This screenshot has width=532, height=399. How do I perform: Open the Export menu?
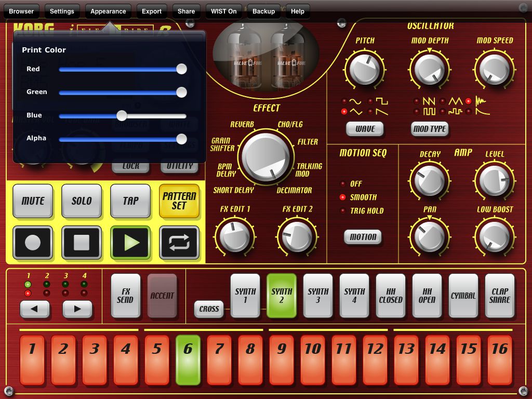click(152, 11)
